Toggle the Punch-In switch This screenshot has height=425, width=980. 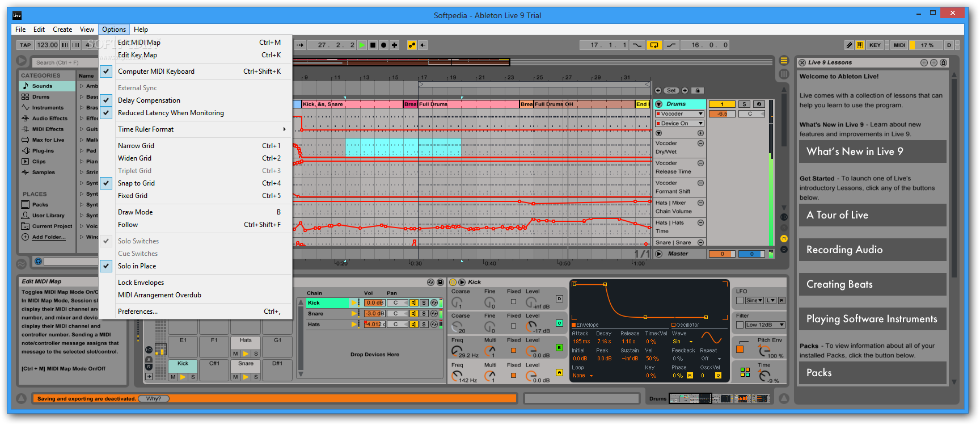click(x=637, y=45)
